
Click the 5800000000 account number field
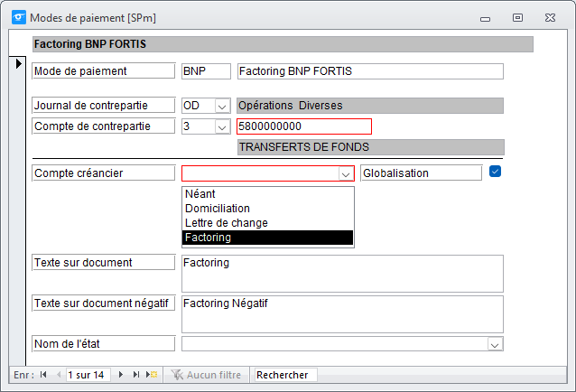304,126
